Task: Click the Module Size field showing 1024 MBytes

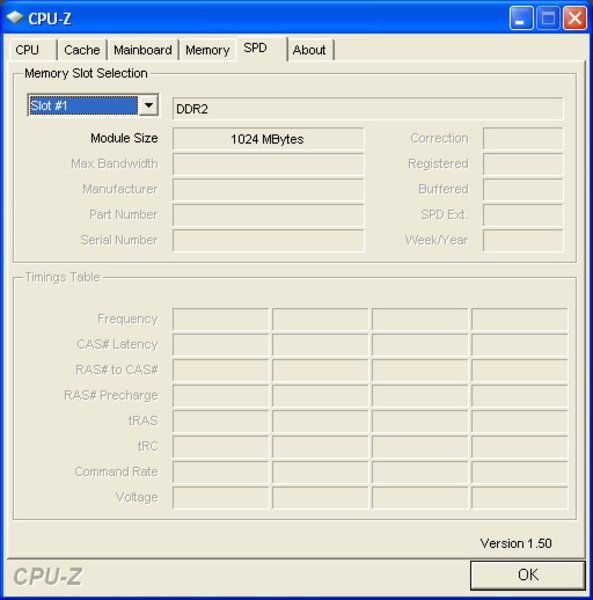Action: pos(268,139)
